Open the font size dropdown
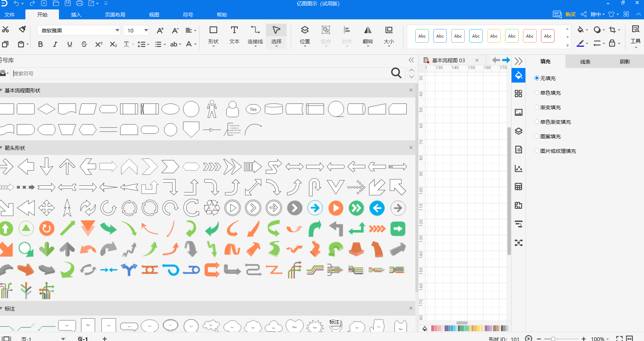The image size is (644, 341). pos(146,30)
